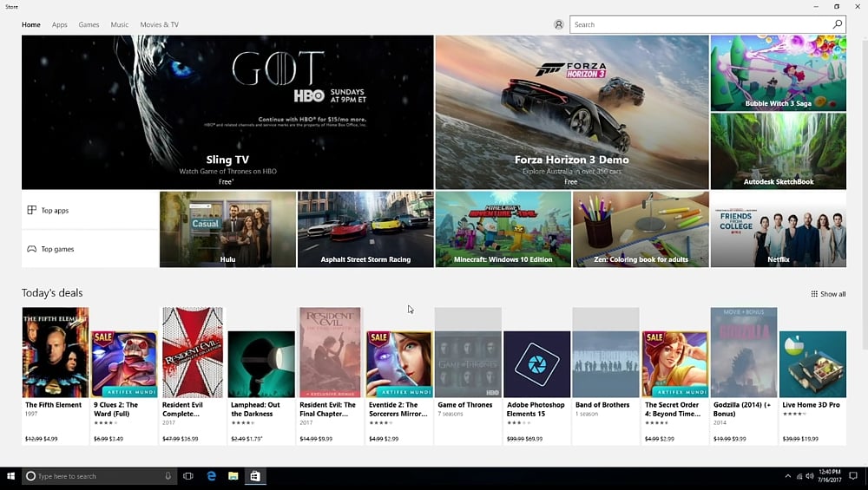The height and width of the screenshot is (490, 868).
Task: Open Zen: Coloring book for adults tile
Action: tap(641, 230)
